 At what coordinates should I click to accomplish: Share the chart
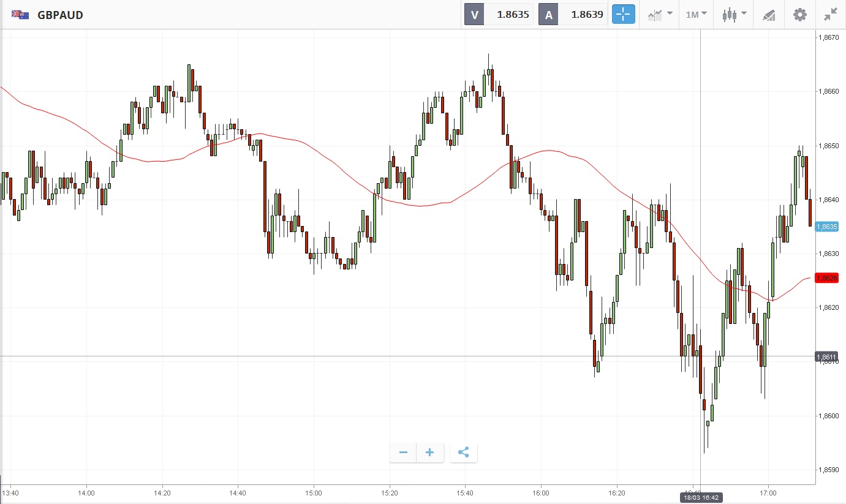tap(464, 453)
